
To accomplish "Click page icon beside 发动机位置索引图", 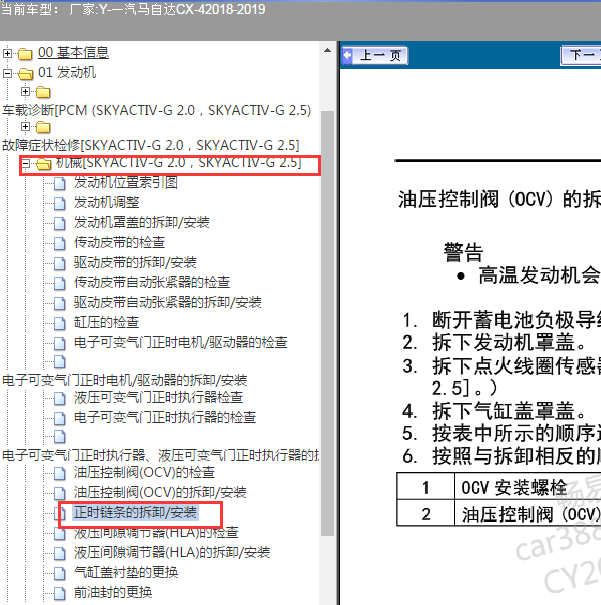I will tap(59, 183).
